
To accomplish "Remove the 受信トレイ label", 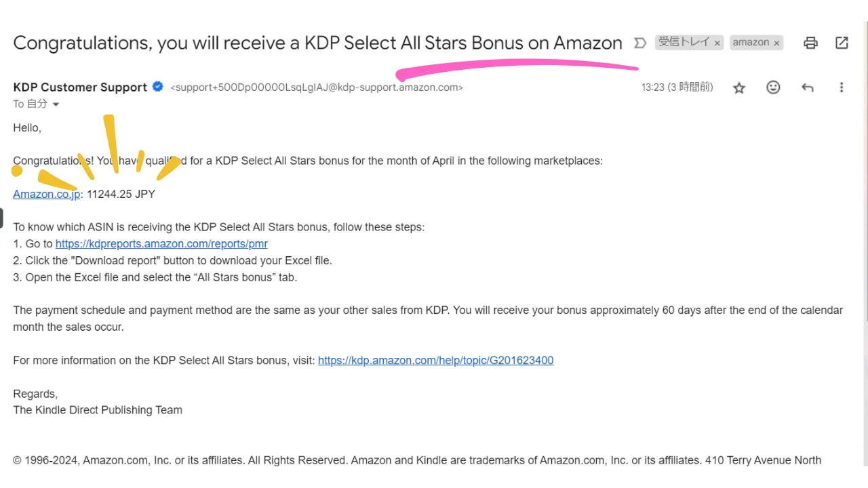I will 717,43.
